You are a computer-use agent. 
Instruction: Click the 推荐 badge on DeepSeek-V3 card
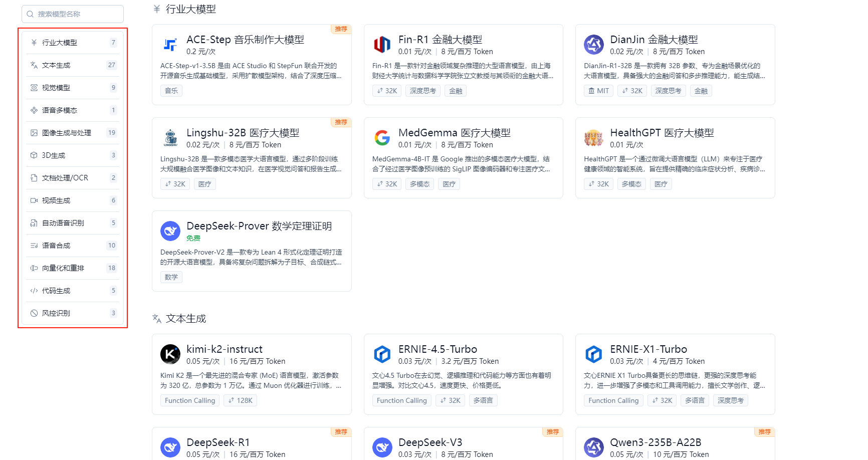pos(553,432)
